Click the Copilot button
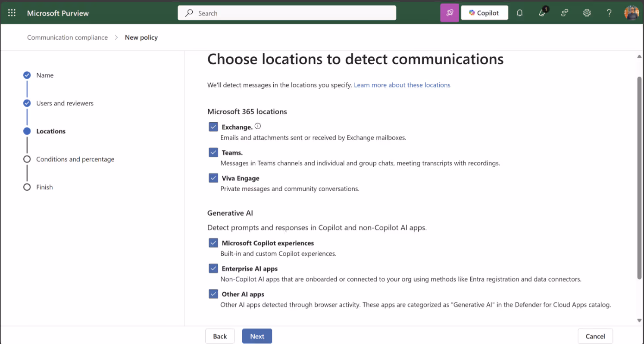 pyautogui.click(x=485, y=13)
